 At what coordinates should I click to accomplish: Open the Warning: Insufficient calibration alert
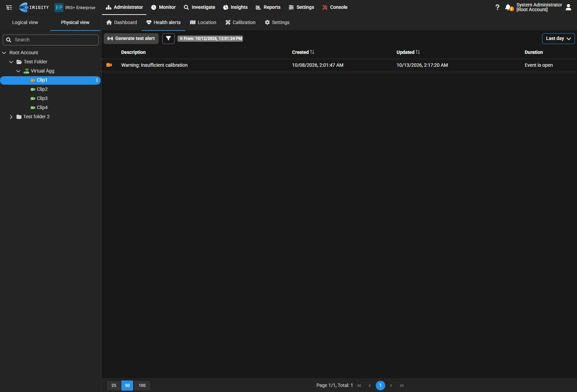click(x=154, y=65)
